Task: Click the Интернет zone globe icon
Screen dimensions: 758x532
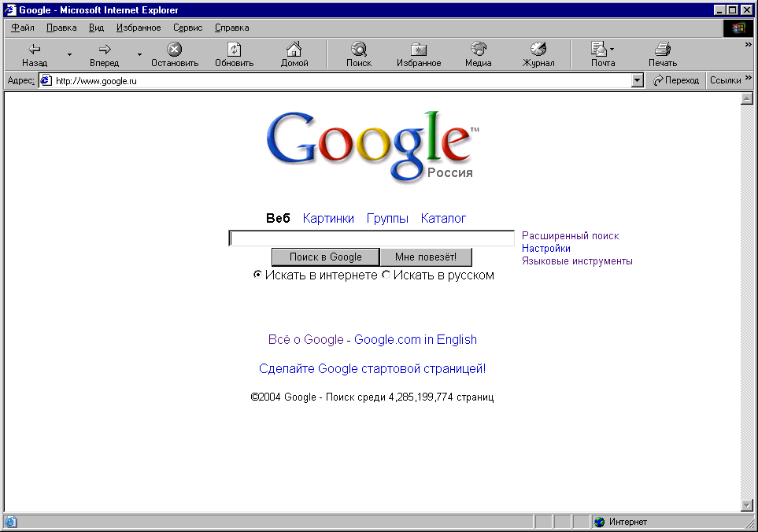Action: [x=600, y=522]
